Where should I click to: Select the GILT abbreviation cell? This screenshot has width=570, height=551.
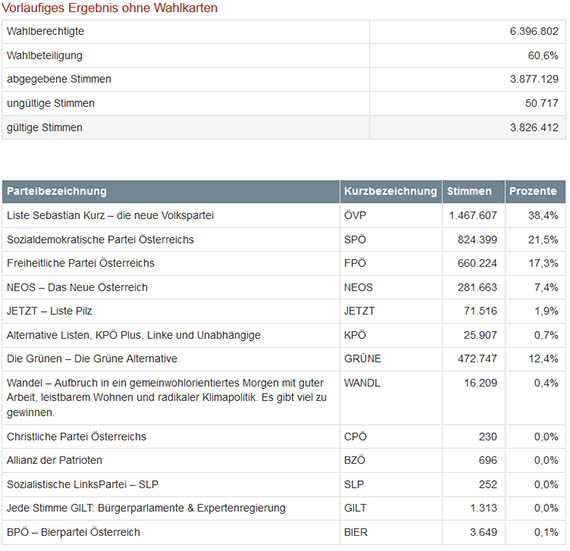(391, 508)
